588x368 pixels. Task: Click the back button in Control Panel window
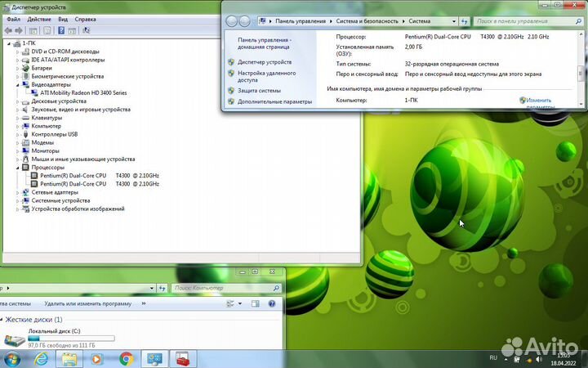tap(231, 21)
